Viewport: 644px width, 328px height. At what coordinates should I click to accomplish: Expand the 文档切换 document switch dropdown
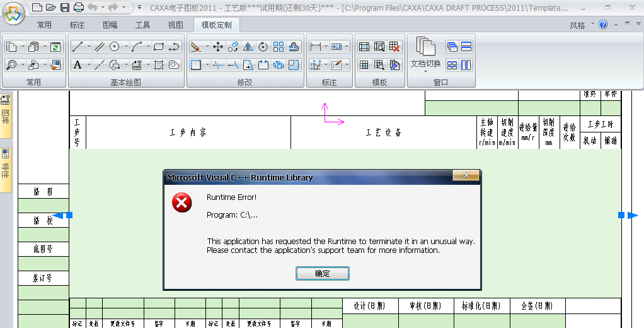(426, 72)
